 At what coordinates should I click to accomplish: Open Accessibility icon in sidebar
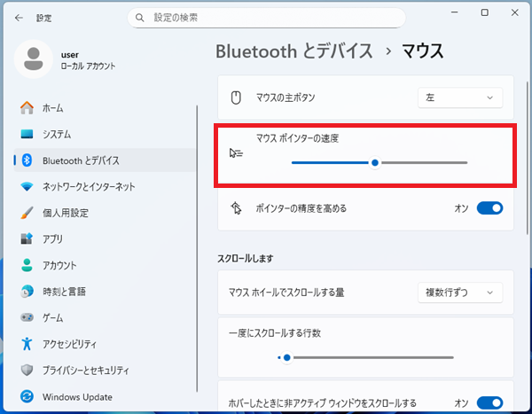[x=27, y=344]
